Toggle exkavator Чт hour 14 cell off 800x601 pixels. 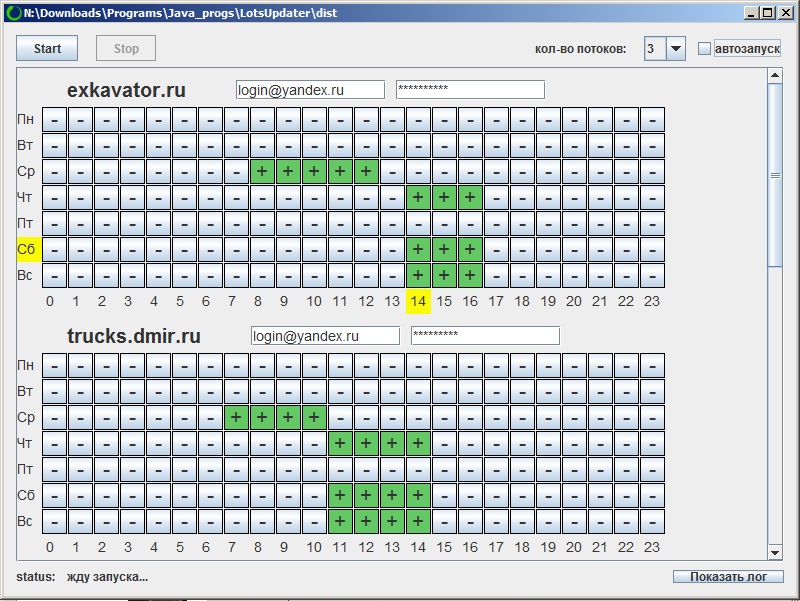(418, 197)
